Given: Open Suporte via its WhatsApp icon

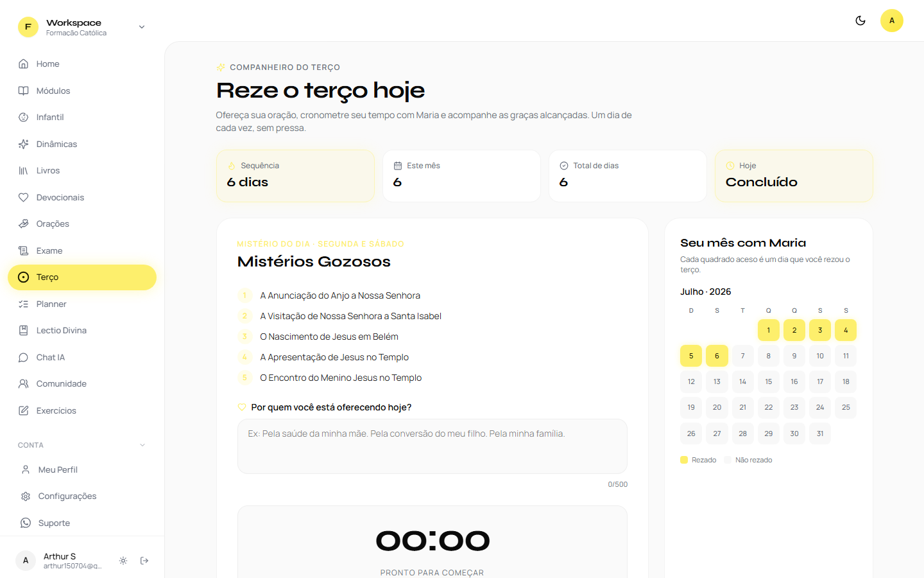Looking at the screenshot, I should click(26, 523).
